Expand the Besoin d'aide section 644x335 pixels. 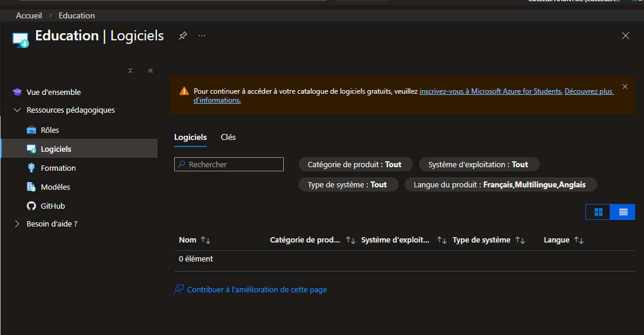coord(17,224)
